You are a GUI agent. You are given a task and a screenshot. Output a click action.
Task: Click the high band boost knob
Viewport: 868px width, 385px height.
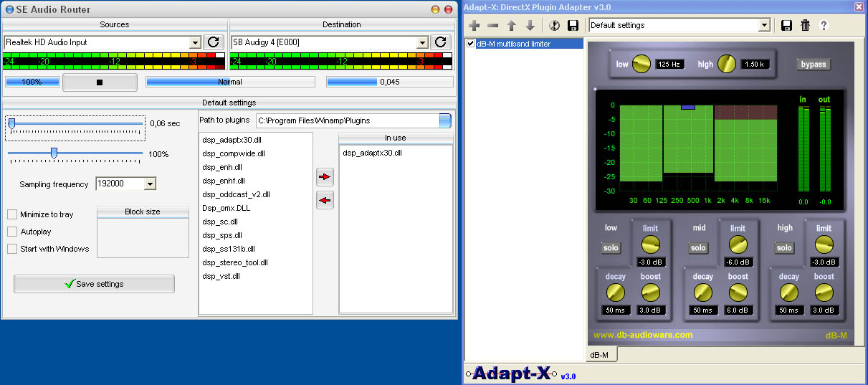click(824, 293)
